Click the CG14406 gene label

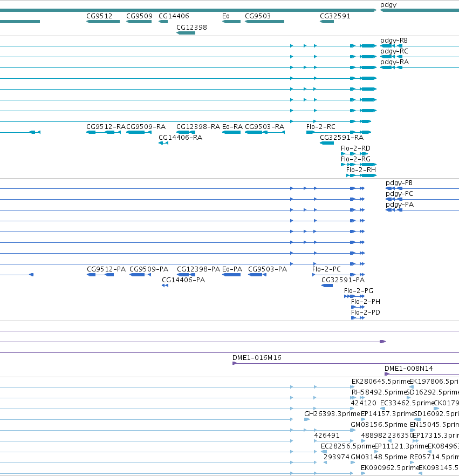[x=174, y=16]
